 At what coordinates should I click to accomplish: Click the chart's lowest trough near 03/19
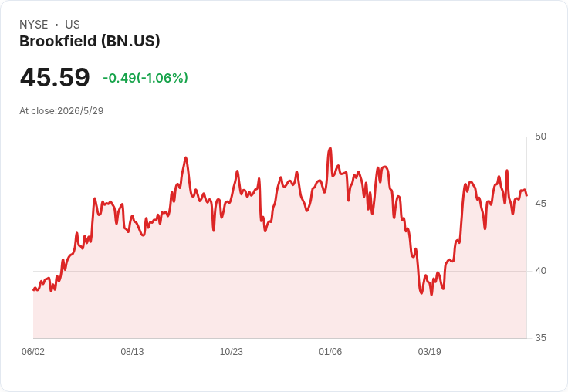[x=431, y=294]
